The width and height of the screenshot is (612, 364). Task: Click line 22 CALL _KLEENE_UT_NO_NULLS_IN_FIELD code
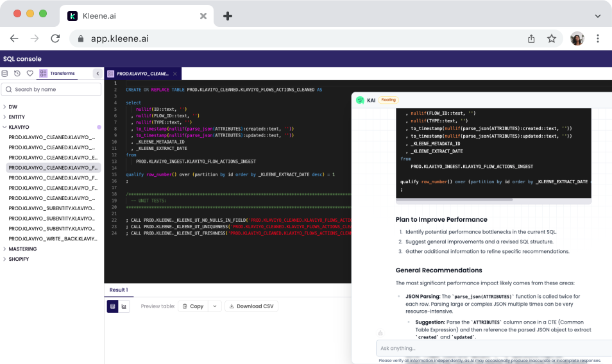point(238,220)
